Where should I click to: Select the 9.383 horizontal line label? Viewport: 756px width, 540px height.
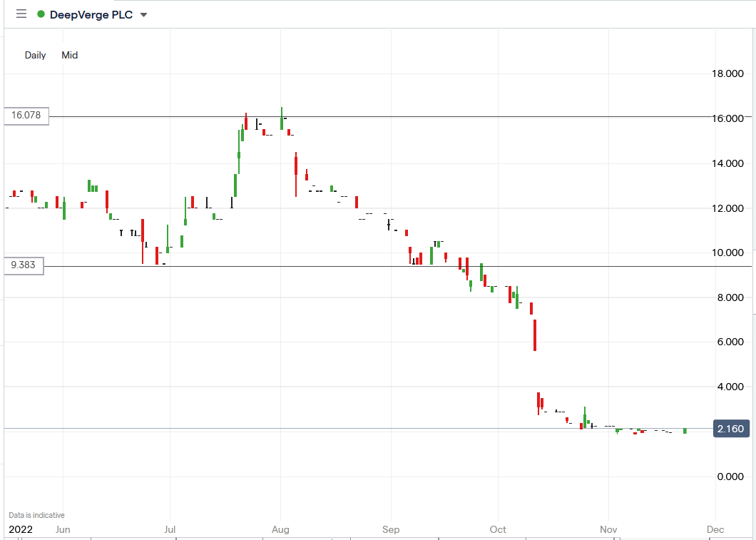pyautogui.click(x=23, y=265)
